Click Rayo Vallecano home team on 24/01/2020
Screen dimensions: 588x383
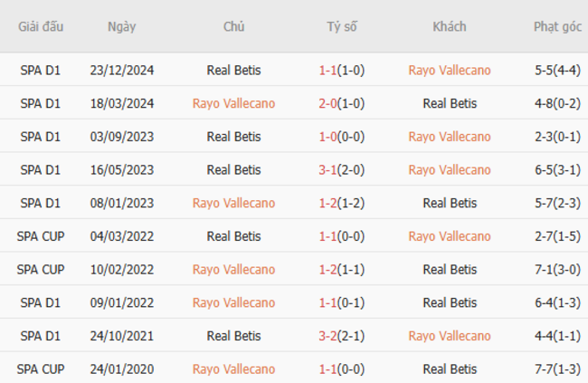[233, 369]
